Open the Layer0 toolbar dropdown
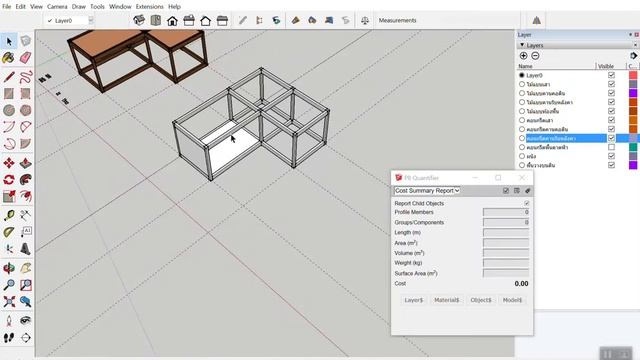The height and width of the screenshot is (360, 640). pos(91,20)
